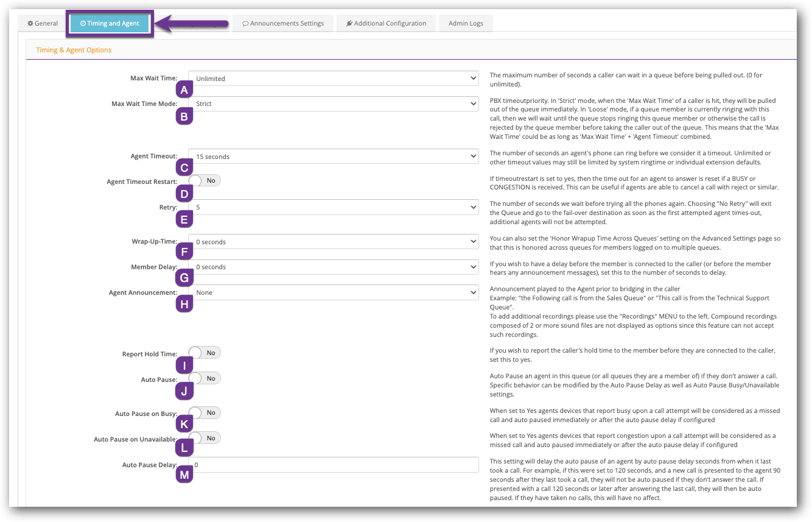Click the gear icon on the General tab

(29, 23)
